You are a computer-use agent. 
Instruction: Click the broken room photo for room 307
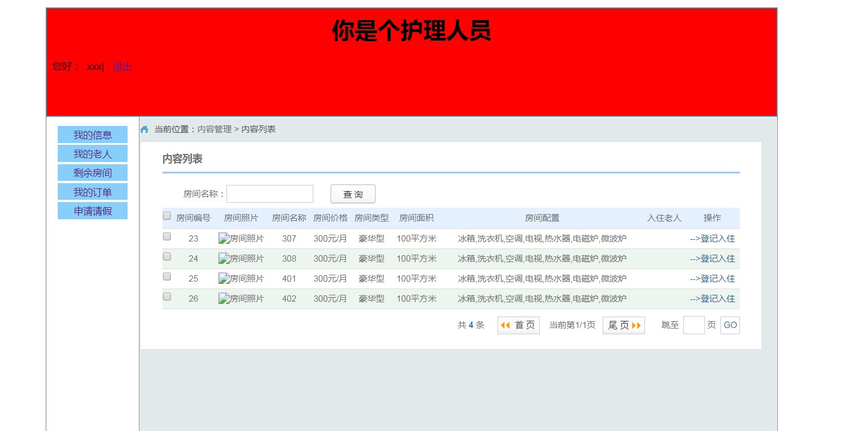click(x=241, y=239)
